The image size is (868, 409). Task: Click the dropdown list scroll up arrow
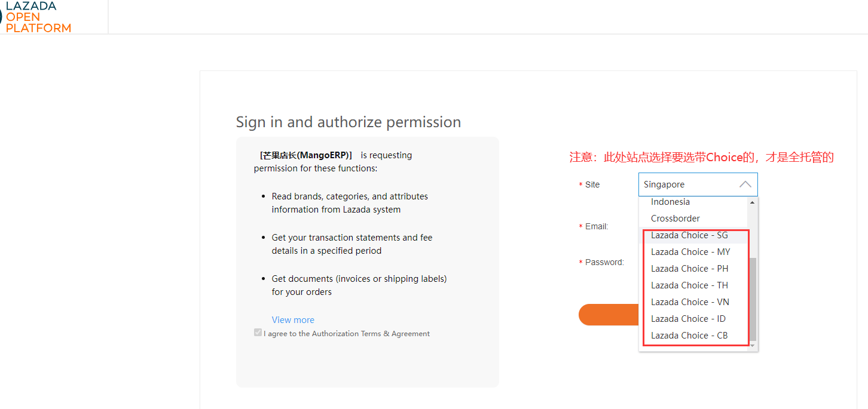click(752, 202)
